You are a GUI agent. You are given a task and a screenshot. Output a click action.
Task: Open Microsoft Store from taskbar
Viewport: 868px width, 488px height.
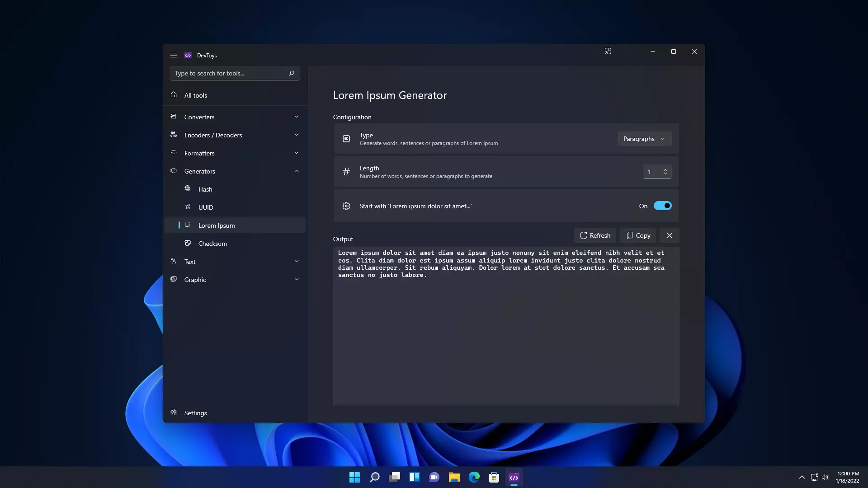click(x=494, y=477)
